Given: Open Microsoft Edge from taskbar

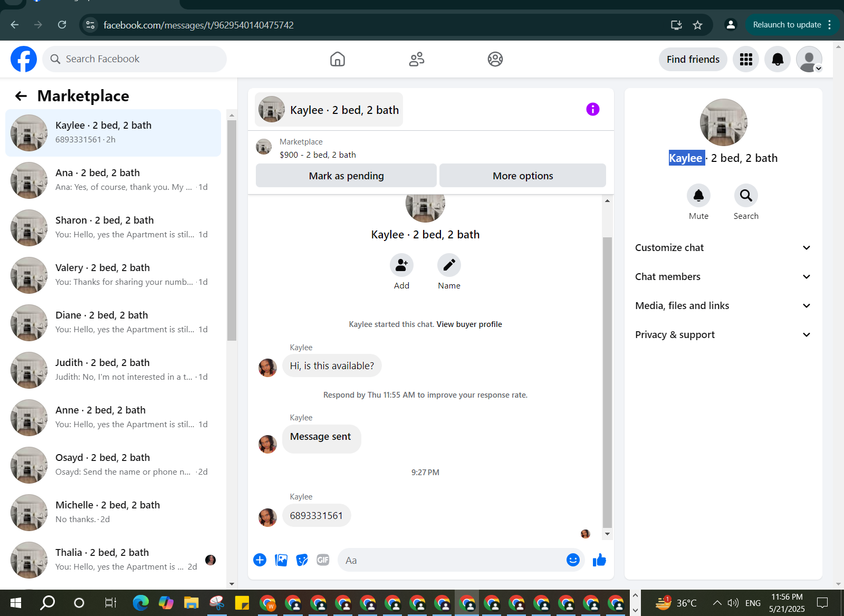Looking at the screenshot, I should click(x=141, y=603).
